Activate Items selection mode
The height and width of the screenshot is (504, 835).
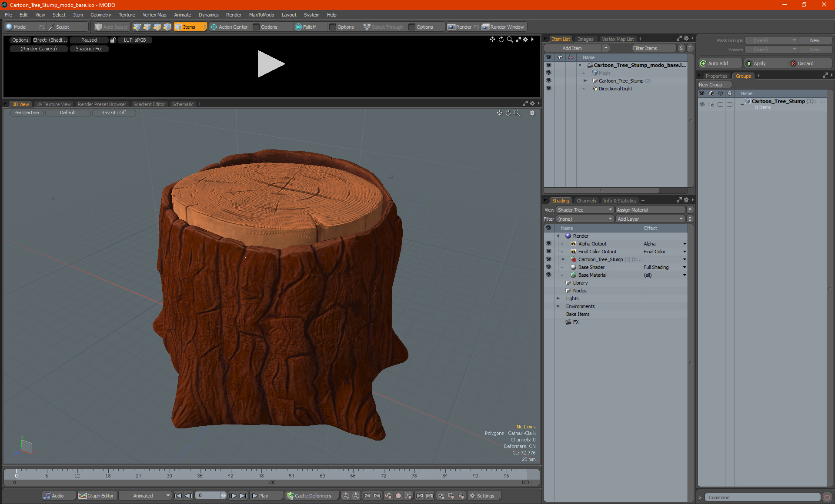(190, 27)
